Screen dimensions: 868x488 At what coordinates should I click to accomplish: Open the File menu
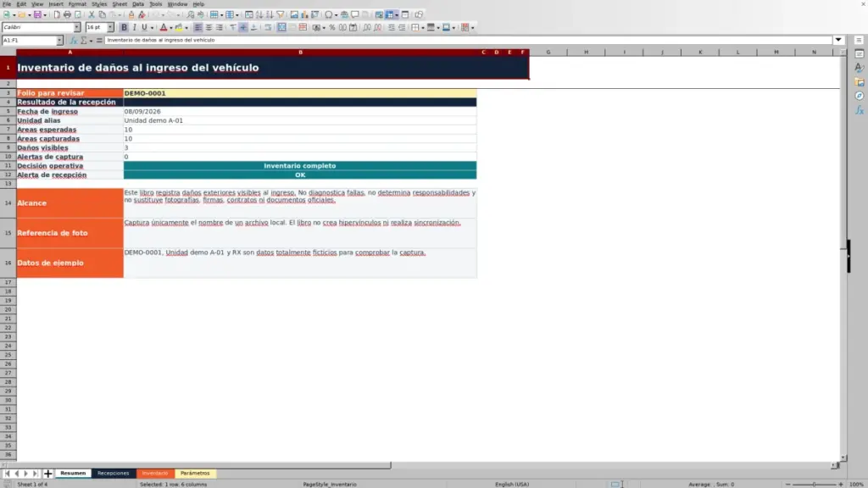7,4
